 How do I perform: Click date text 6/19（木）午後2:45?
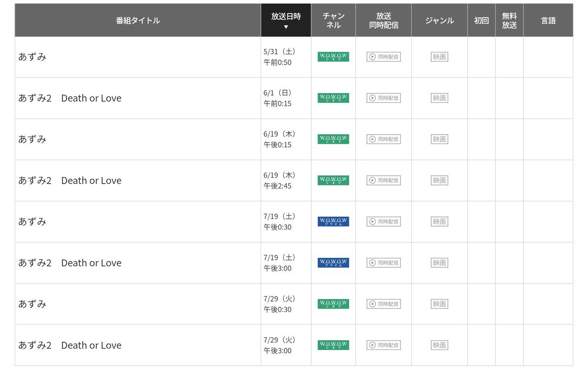(x=280, y=180)
